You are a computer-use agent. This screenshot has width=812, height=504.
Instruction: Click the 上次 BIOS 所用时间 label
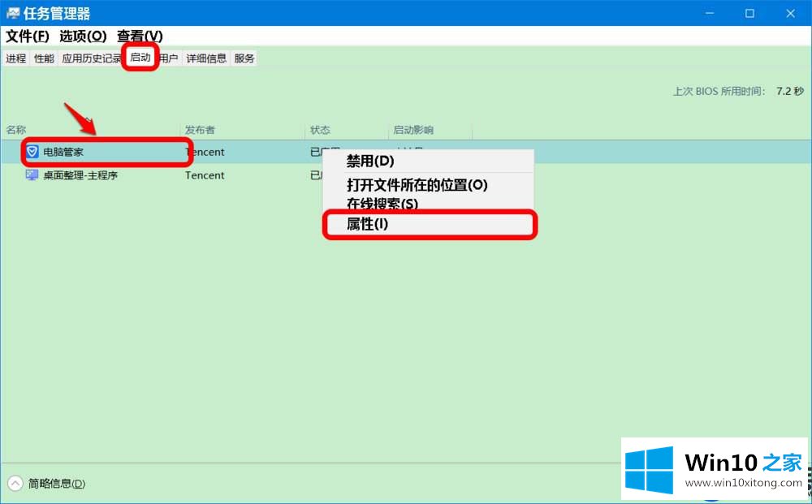pyautogui.click(x=719, y=92)
